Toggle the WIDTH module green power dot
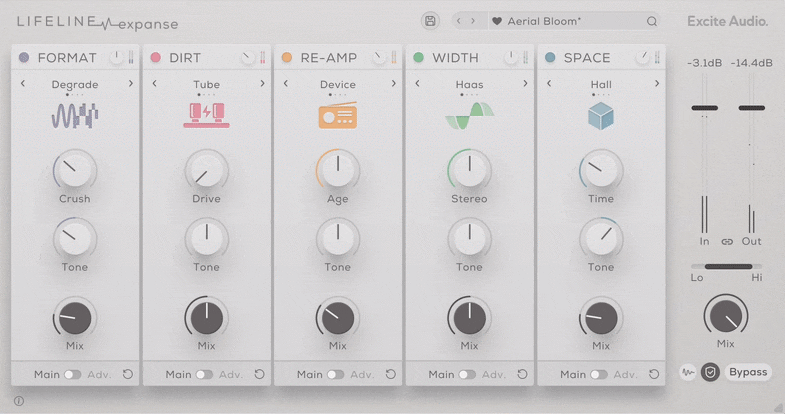 419,58
